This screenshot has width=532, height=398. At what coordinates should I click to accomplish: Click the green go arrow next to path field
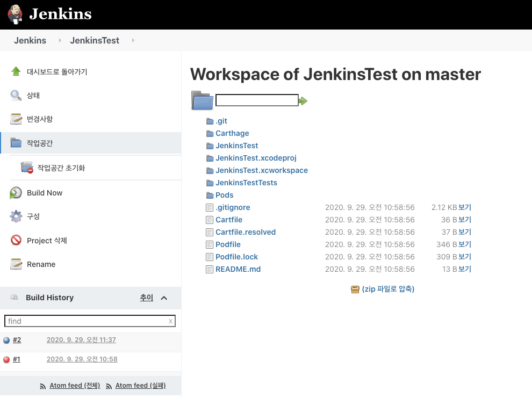(x=303, y=100)
